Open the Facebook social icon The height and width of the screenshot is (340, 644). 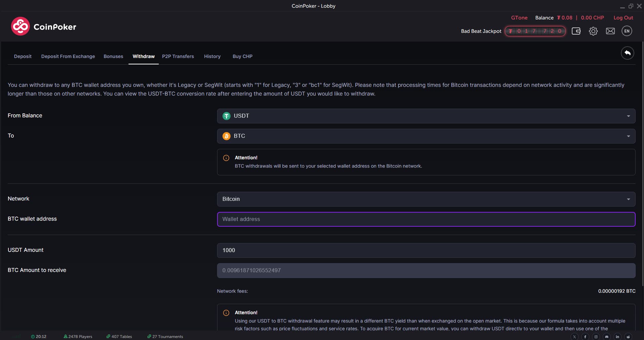pos(585,337)
